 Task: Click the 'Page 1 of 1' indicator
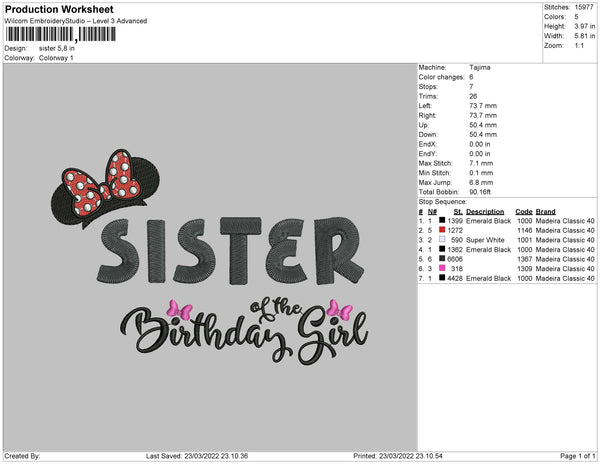click(x=577, y=456)
